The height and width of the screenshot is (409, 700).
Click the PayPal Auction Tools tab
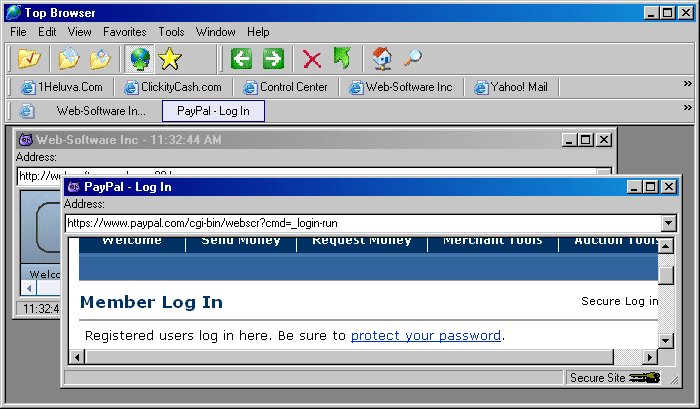click(x=615, y=242)
